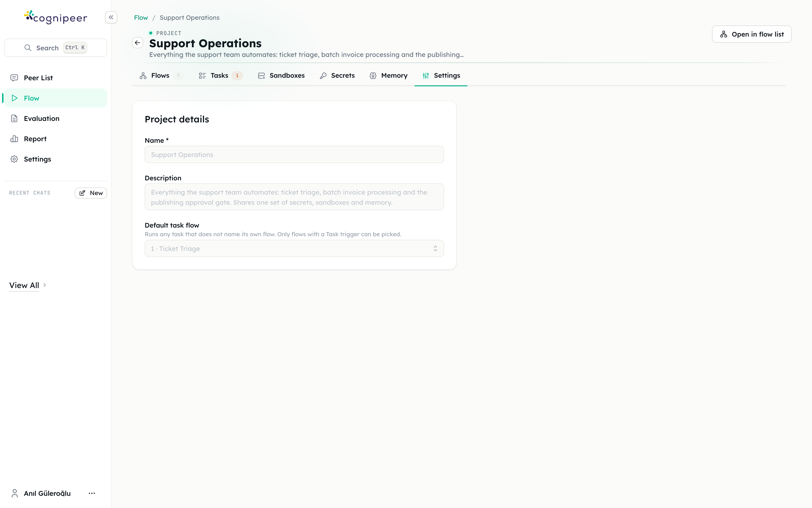Click the sidebar Settings gear icon
The height and width of the screenshot is (508, 812).
pyautogui.click(x=14, y=159)
